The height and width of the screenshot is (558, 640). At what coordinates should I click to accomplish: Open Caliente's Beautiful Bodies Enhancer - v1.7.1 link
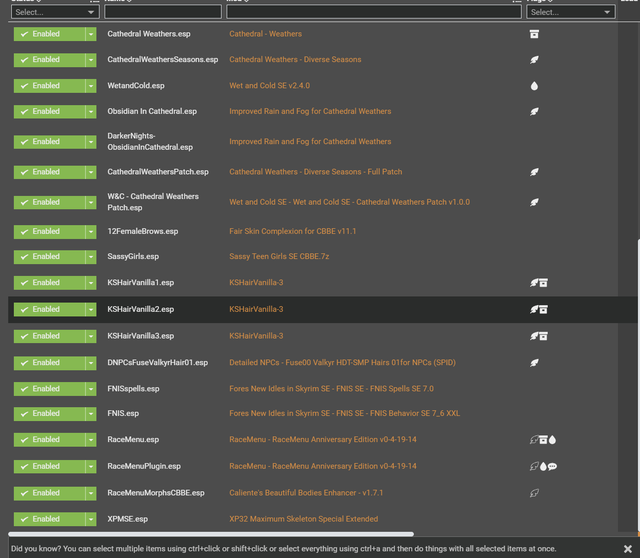(306, 493)
